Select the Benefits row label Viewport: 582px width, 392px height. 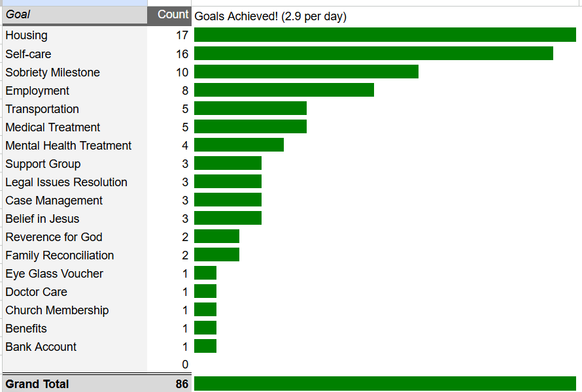[26, 329]
